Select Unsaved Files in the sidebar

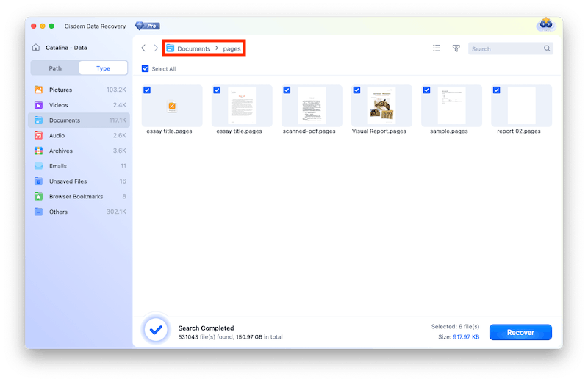pos(79,181)
